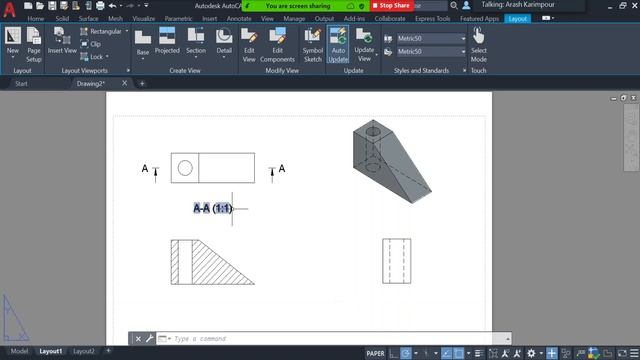640x360 pixels.
Task: Close the Drawing2 file tab
Action: 124,83
